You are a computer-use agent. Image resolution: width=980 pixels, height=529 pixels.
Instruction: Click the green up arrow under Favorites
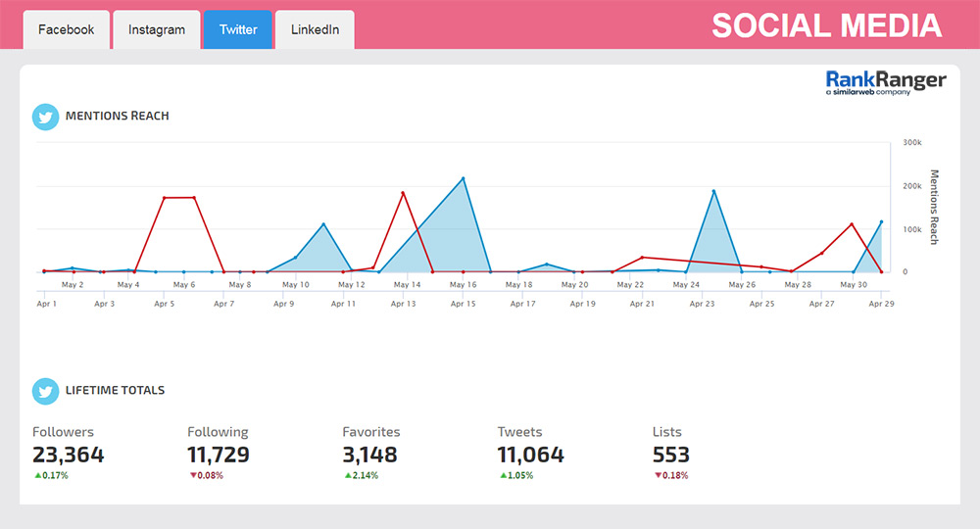pyautogui.click(x=347, y=476)
